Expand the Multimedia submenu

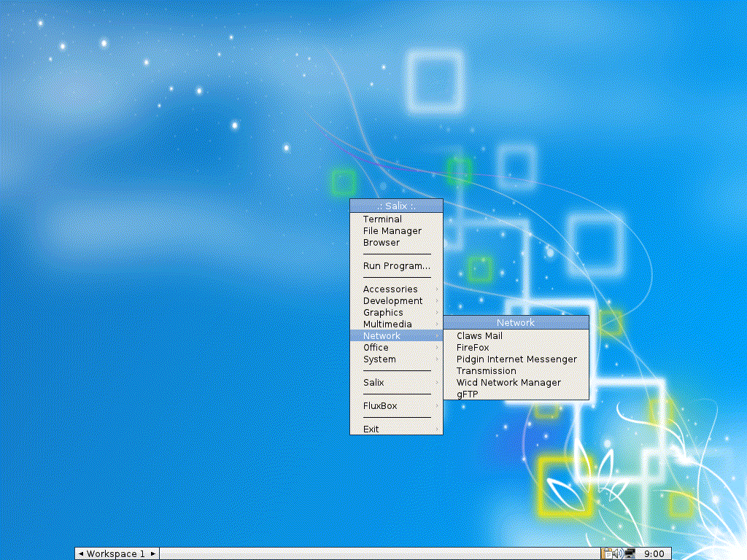coord(396,324)
